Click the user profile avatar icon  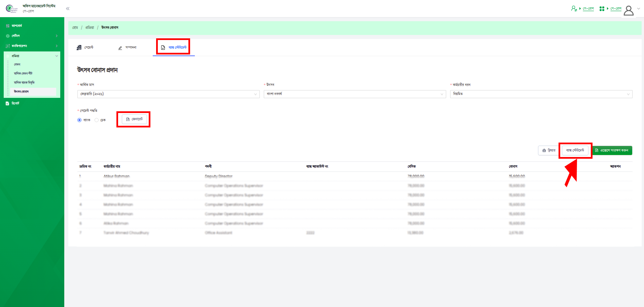click(x=629, y=10)
